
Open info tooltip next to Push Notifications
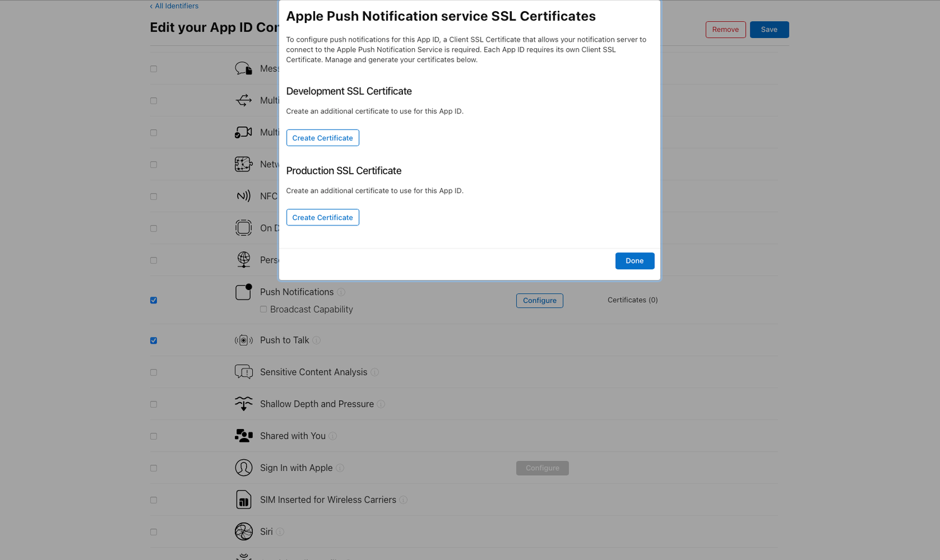(x=341, y=292)
